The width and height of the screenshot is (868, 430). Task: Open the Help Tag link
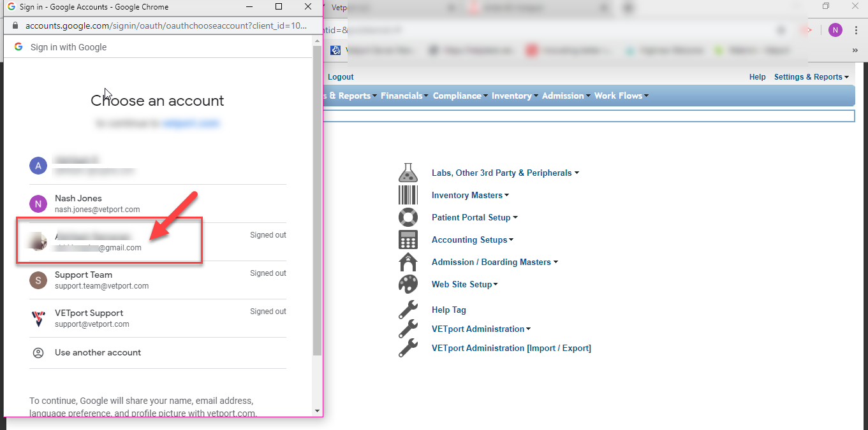449,310
